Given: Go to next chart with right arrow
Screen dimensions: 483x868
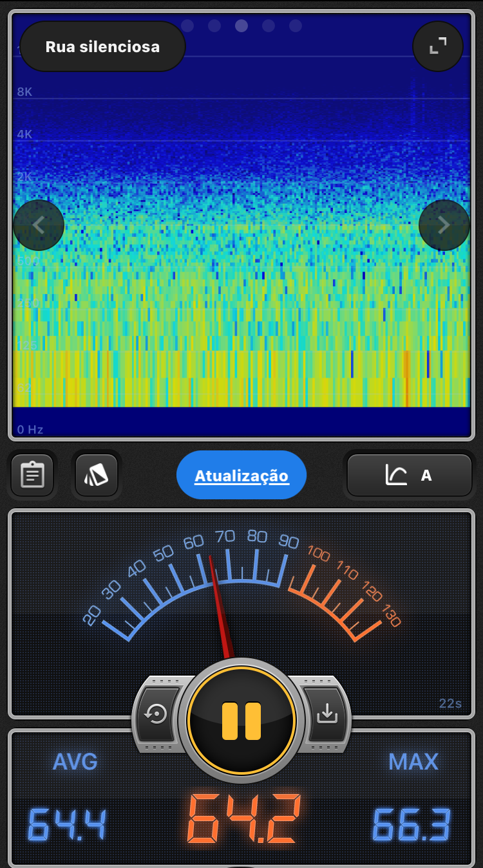Looking at the screenshot, I should pos(444,225).
